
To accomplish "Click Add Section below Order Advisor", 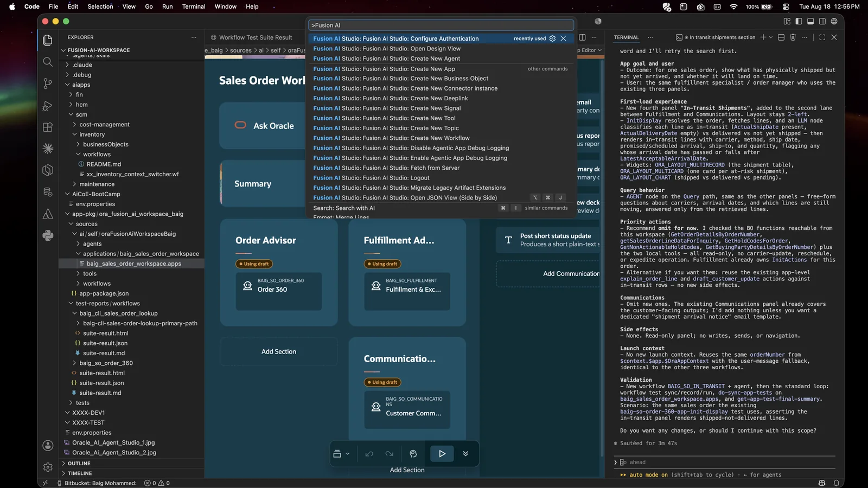I will coord(279,352).
